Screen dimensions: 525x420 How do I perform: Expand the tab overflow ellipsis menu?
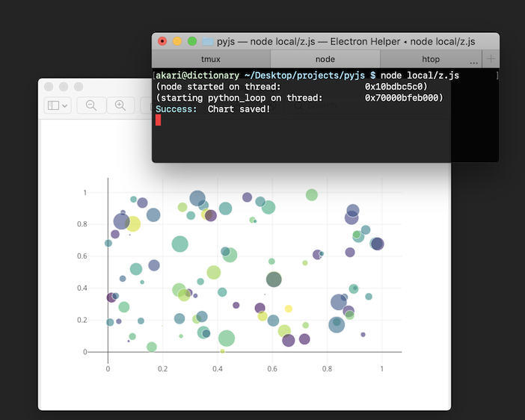tap(473, 61)
